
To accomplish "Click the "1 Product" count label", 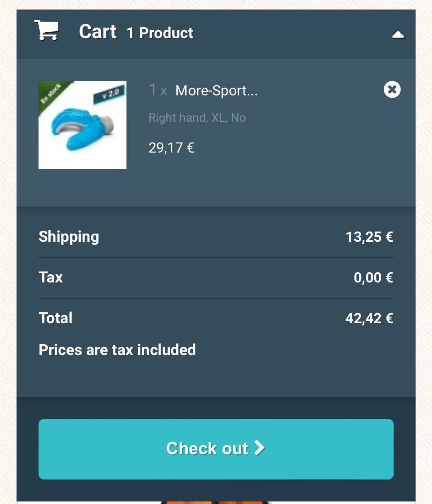I will (x=160, y=33).
